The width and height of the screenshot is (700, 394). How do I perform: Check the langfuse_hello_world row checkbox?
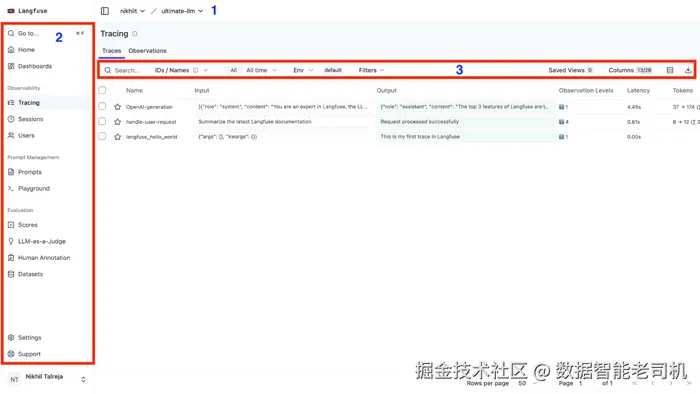pos(102,136)
